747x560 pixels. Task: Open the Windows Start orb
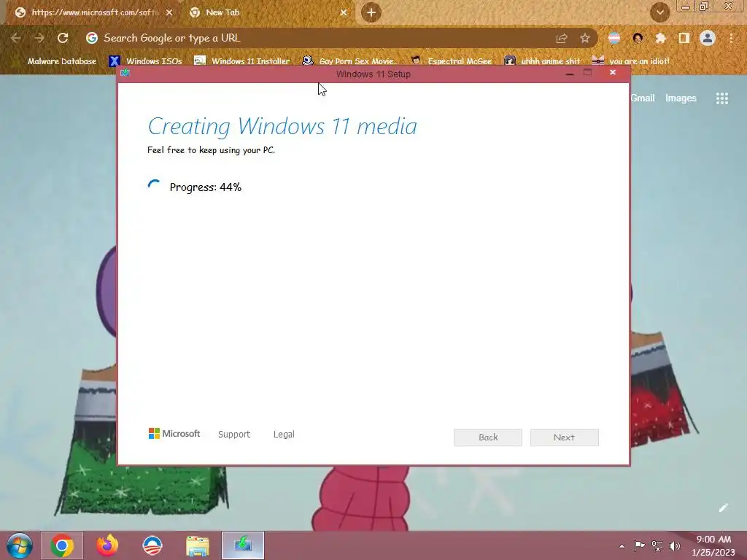[20, 545]
